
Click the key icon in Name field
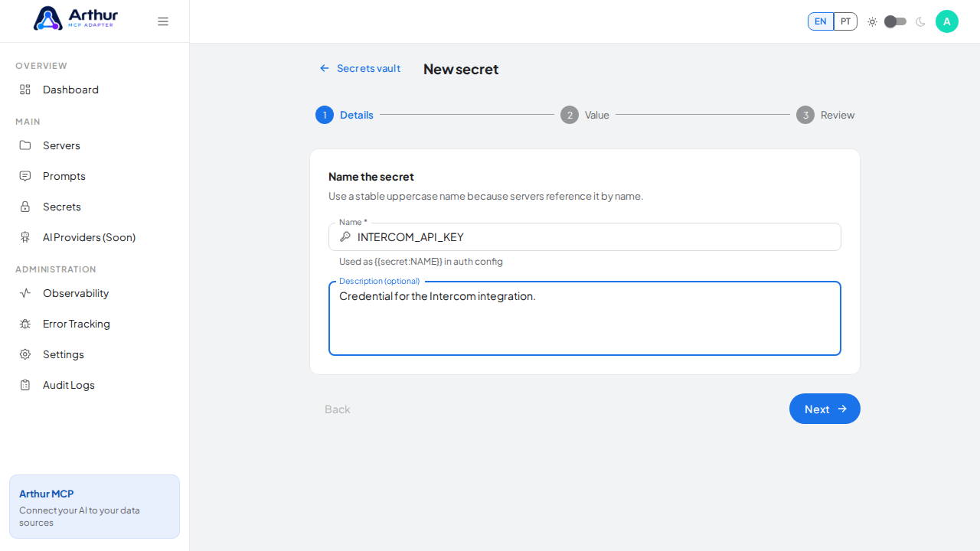click(x=345, y=237)
